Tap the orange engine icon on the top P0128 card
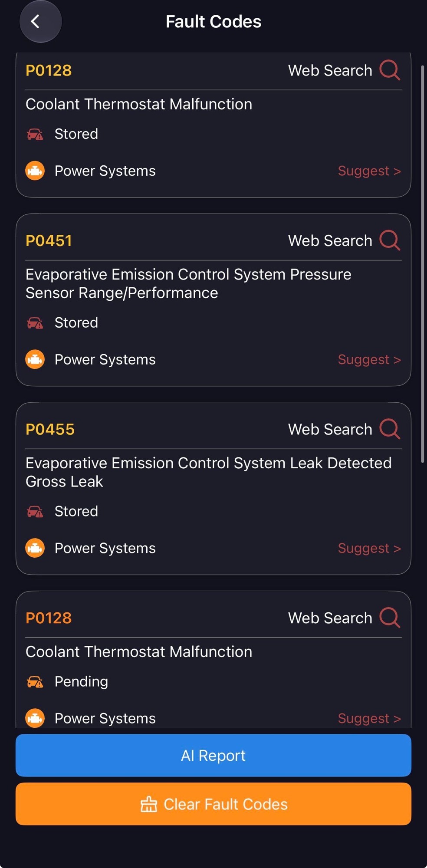This screenshot has width=427, height=868. click(x=35, y=171)
